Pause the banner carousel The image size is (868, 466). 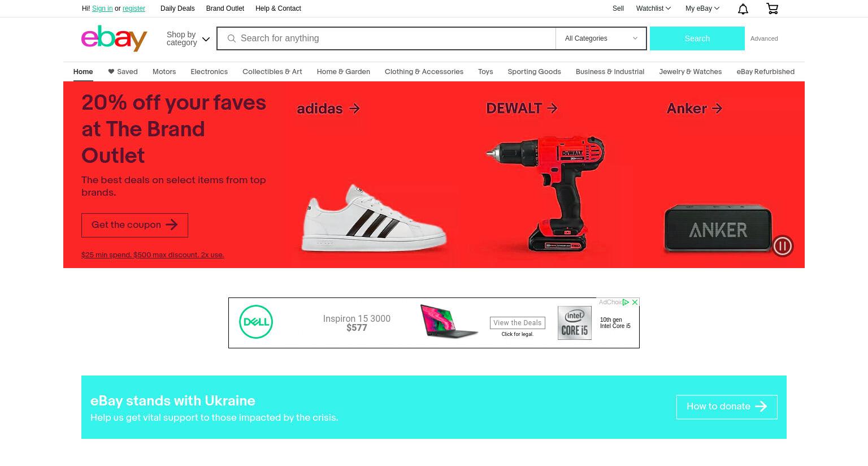pyautogui.click(x=783, y=245)
